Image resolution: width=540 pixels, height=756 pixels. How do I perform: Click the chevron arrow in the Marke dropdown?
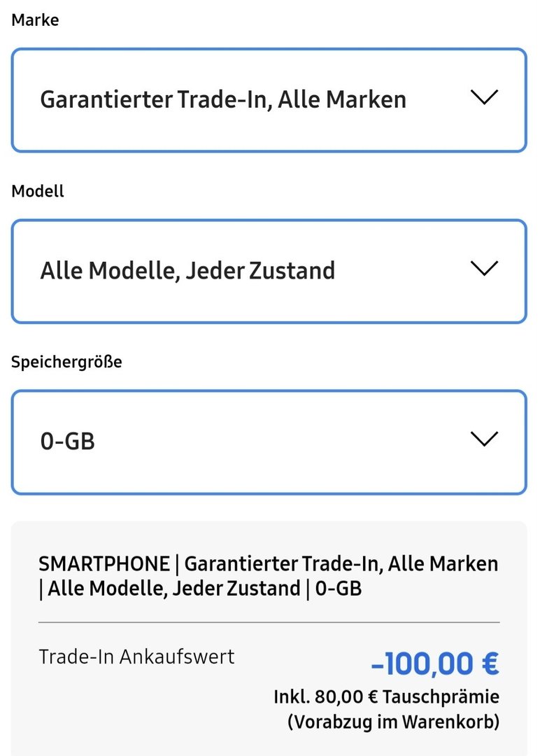tap(484, 98)
